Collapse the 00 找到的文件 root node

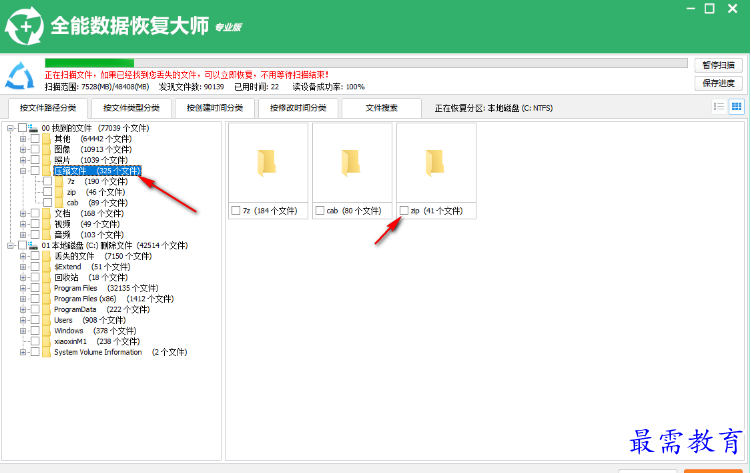(x=10, y=128)
